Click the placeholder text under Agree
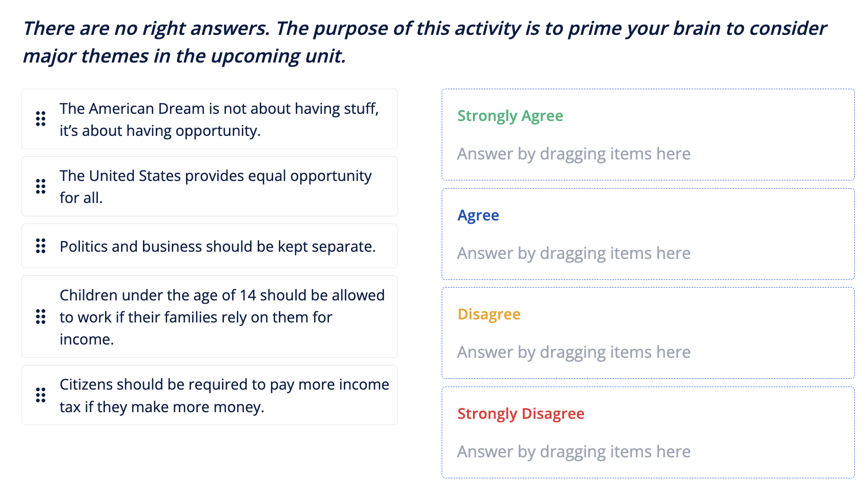Image resolution: width=868 pixels, height=486 pixels. [x=573, y=253]
